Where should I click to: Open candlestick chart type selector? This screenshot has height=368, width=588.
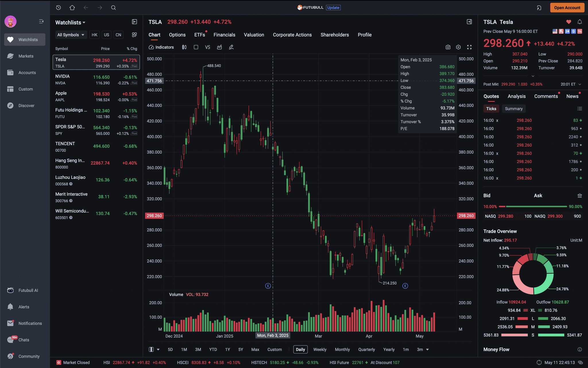click(x=184, y=47)
